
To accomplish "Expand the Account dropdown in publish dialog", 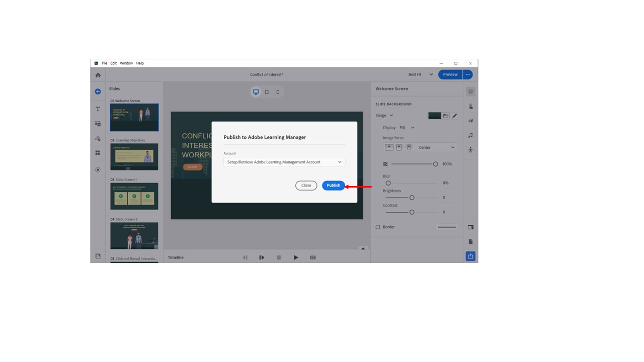I will coord(284,162).
